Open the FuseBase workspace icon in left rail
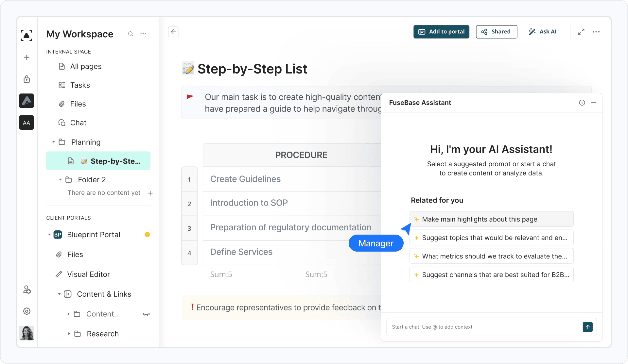628x364 pixels. click(x=26, y=101)
